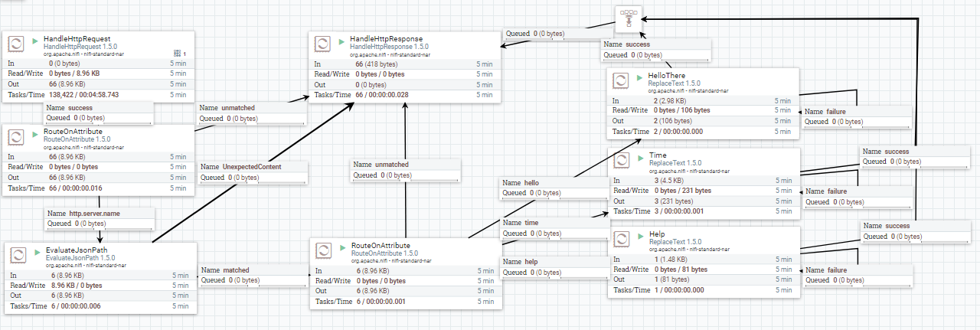
Task: Select the 'matched' connection label
Action: tap(253, 276)
